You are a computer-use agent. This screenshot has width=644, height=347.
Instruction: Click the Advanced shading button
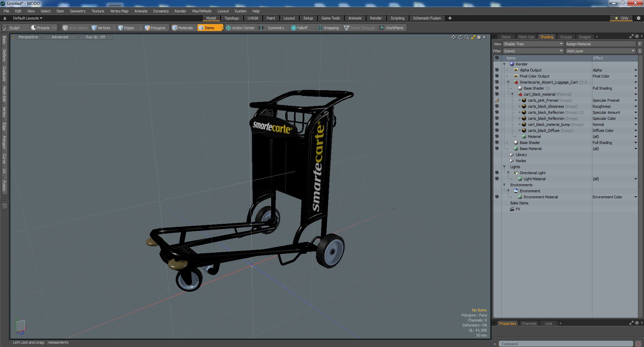click(60, 37)
